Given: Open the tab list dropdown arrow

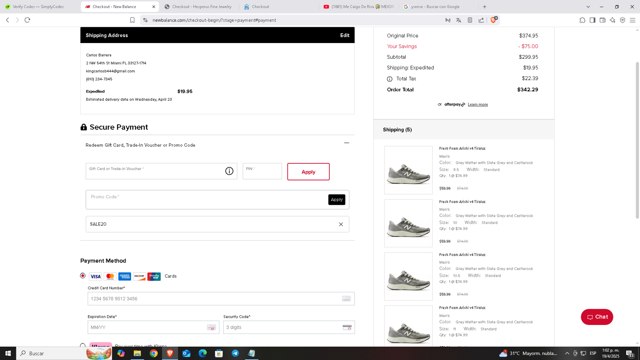Looking at the screenshot, I should pos(588,7).
